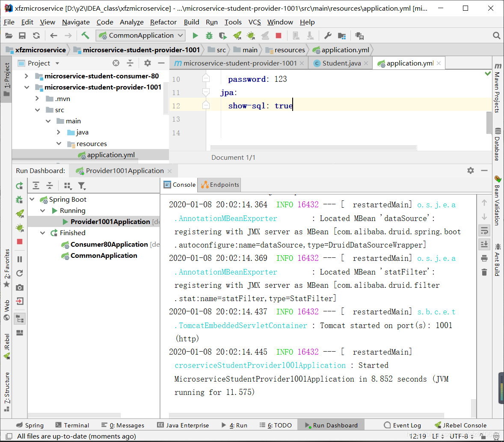
Task: Select the Console tab
Action: [x=180, y=185]
